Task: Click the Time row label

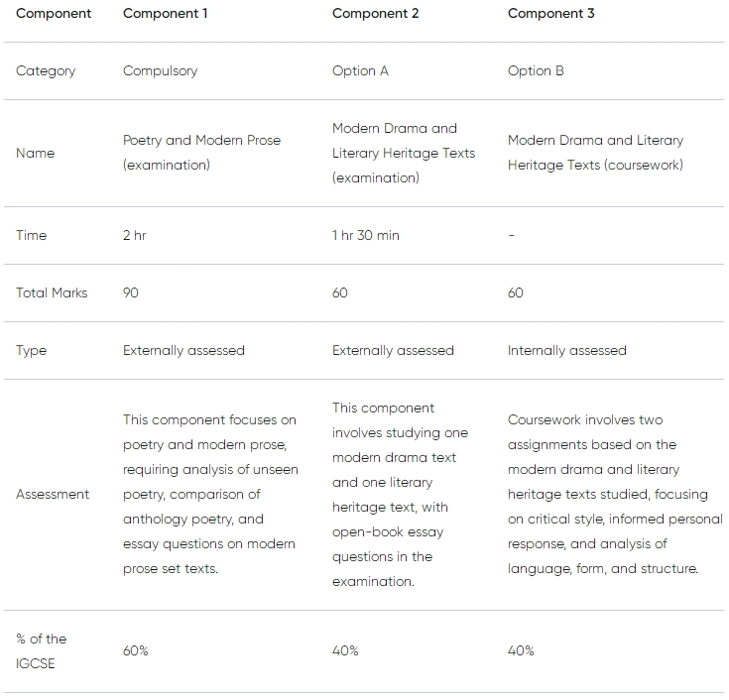Action: (31, 235)
